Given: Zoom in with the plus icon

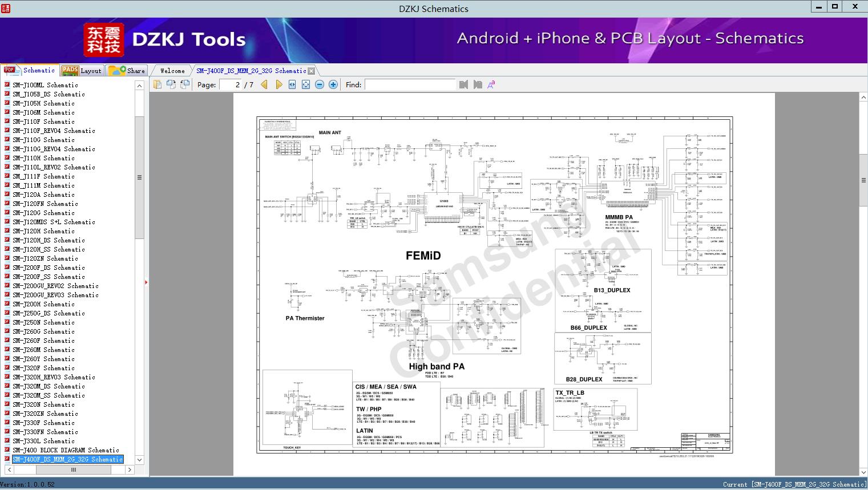Looking at the screenshot, I should (333, 84).
